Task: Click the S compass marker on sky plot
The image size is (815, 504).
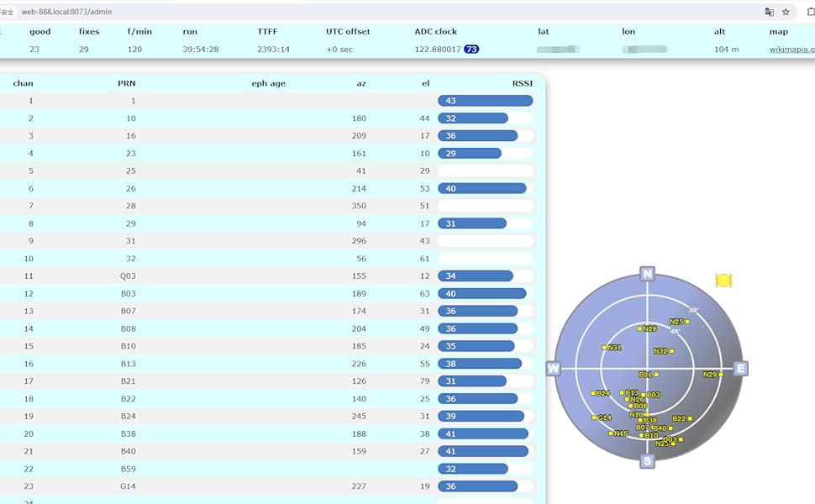Action: point(647,461)
